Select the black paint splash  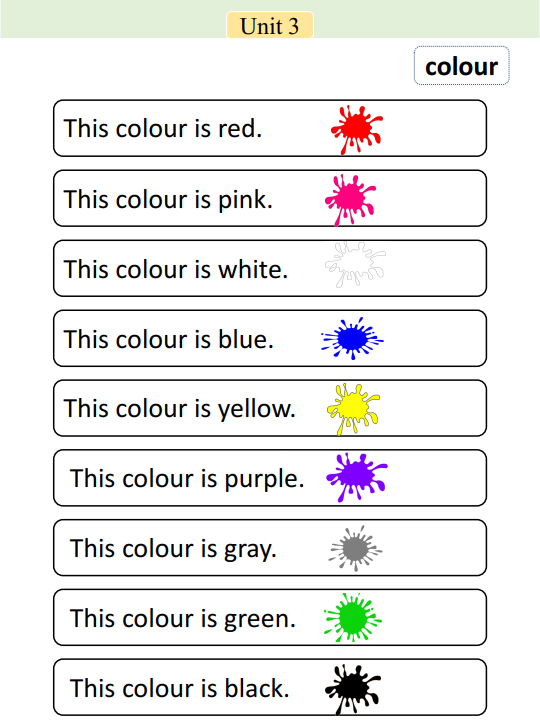click(353, 689)
